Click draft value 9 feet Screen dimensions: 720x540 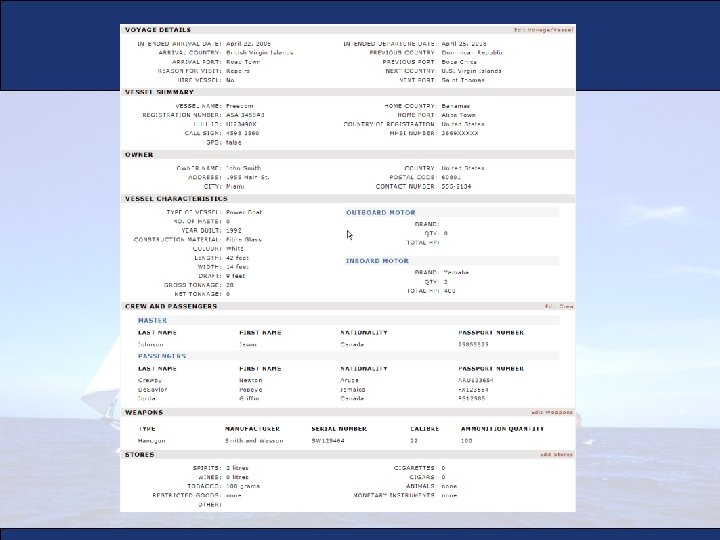coord(236,276)
